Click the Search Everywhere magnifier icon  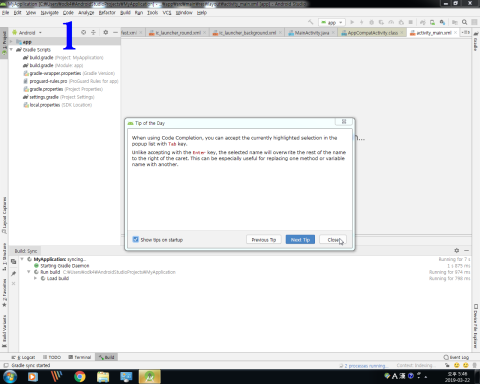(464, 22)
